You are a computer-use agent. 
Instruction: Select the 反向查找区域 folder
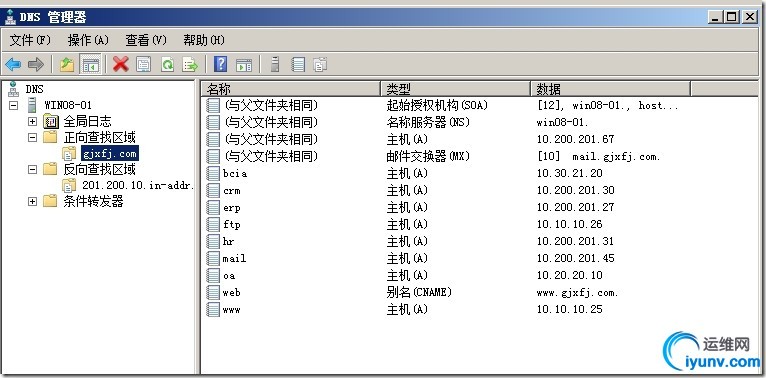[x=100, y=169]
